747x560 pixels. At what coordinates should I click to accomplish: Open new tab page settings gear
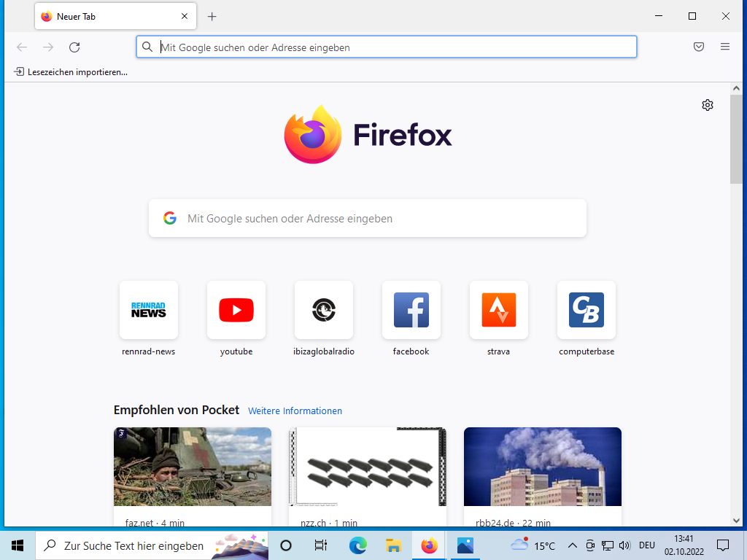[x=708, y=105]
